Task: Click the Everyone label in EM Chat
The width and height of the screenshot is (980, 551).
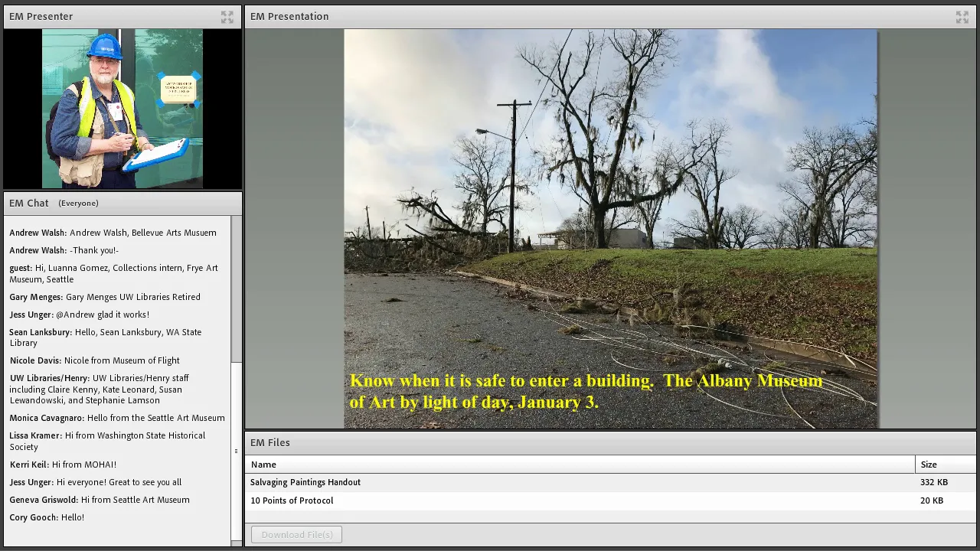Action: click(78, 204)
